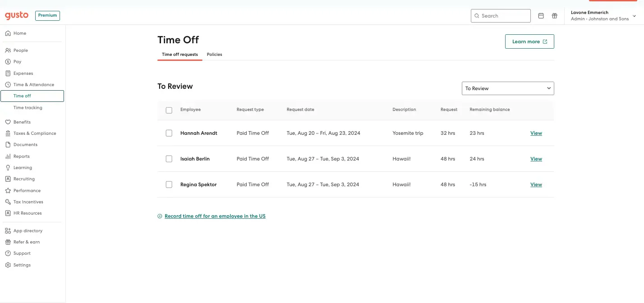Click the gift icon in header

[x=555, y=16]
